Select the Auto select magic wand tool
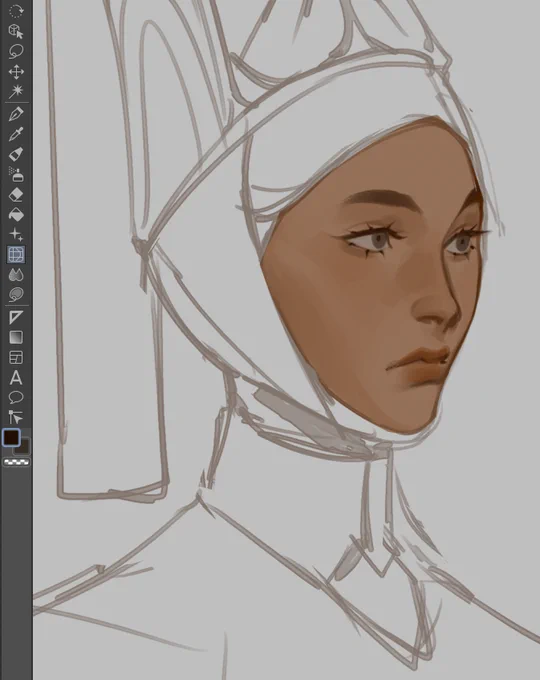The width and height of the screenshot is (540, 680). (x=16, y=91)
